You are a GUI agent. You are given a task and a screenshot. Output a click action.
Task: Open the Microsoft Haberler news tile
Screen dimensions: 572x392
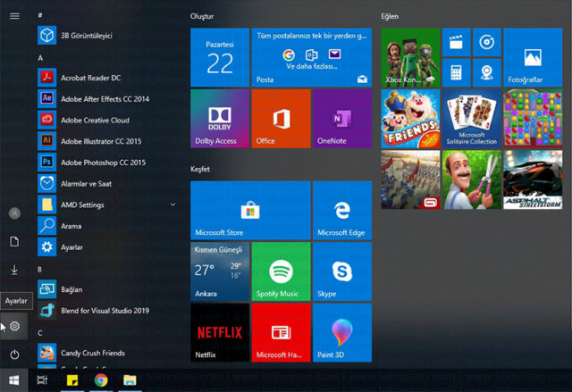point(281,332)
